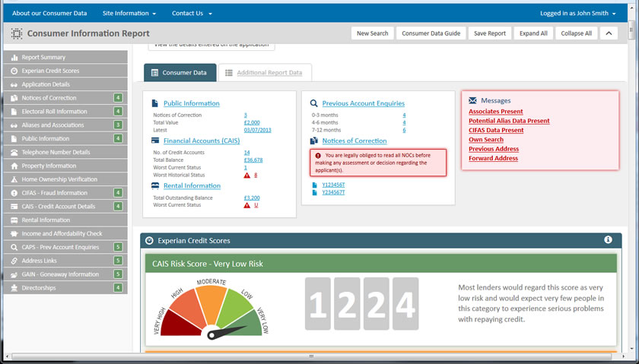Click the warning triangle beside Worst Historical Status
The image size is (639, 364).
click(247, 176)
